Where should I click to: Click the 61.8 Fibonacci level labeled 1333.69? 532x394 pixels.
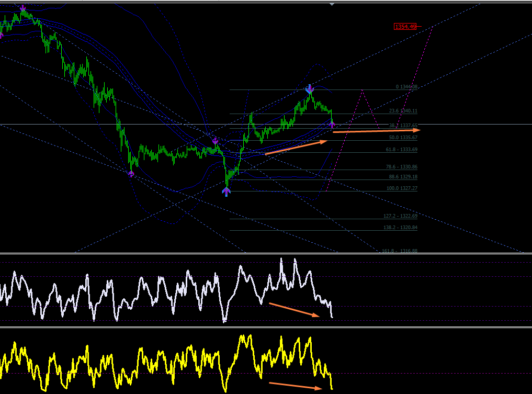(401, 149)
